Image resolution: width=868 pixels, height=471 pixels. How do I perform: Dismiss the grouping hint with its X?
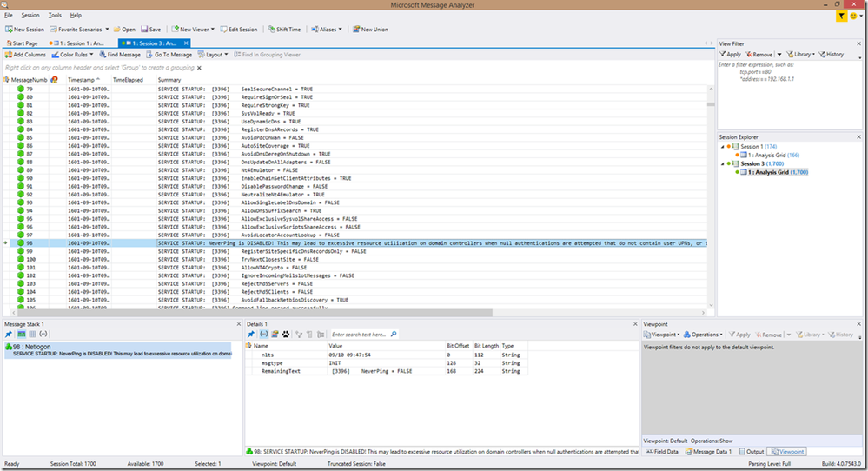click(199, 68)
